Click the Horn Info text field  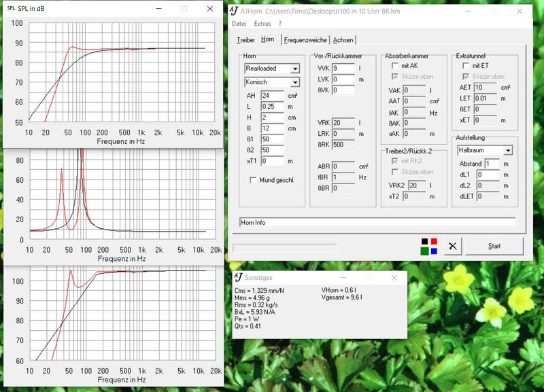pyautogui.click(x=377, y=222)
